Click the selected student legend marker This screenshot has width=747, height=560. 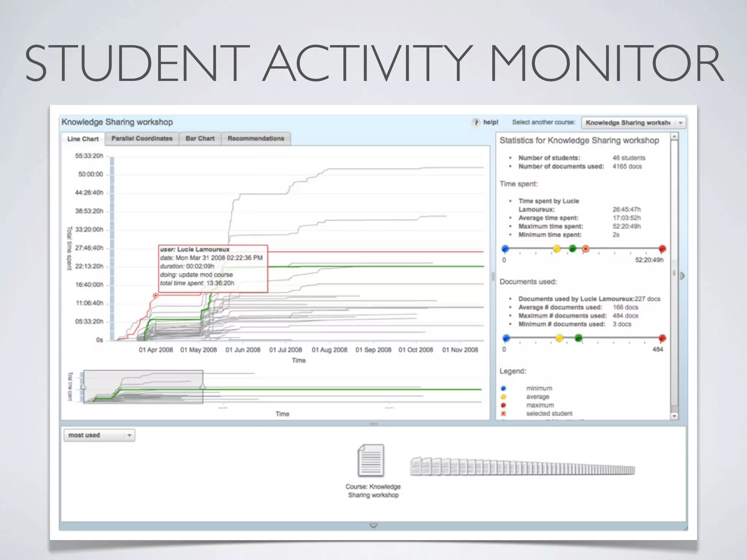(503, 413)
